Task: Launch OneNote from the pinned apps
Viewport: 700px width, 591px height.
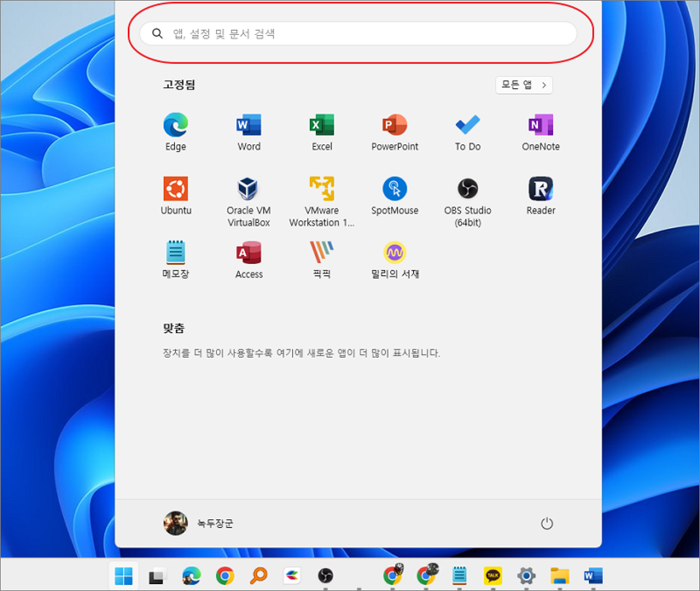Action: point(540,132)
